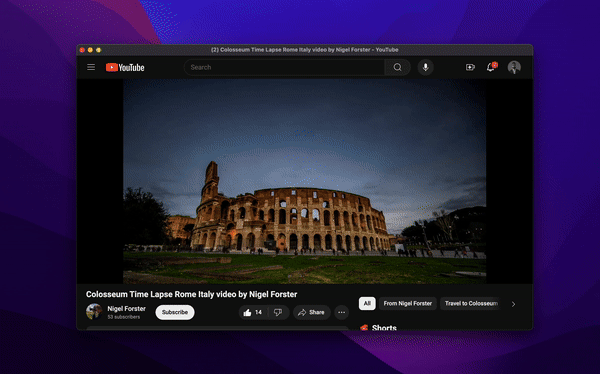The height and width of the screenshot is (374, 600).
Task: Open the account avatar menu
Action: 514,67
